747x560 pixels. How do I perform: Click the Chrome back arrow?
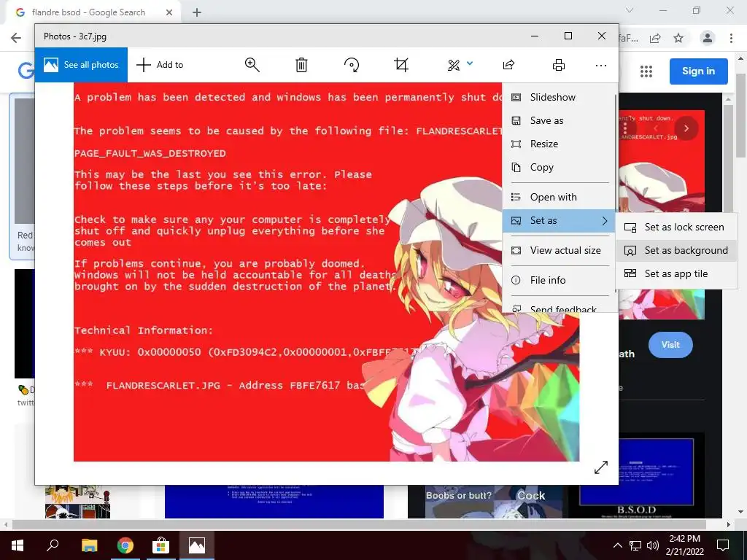pos(16,38)
